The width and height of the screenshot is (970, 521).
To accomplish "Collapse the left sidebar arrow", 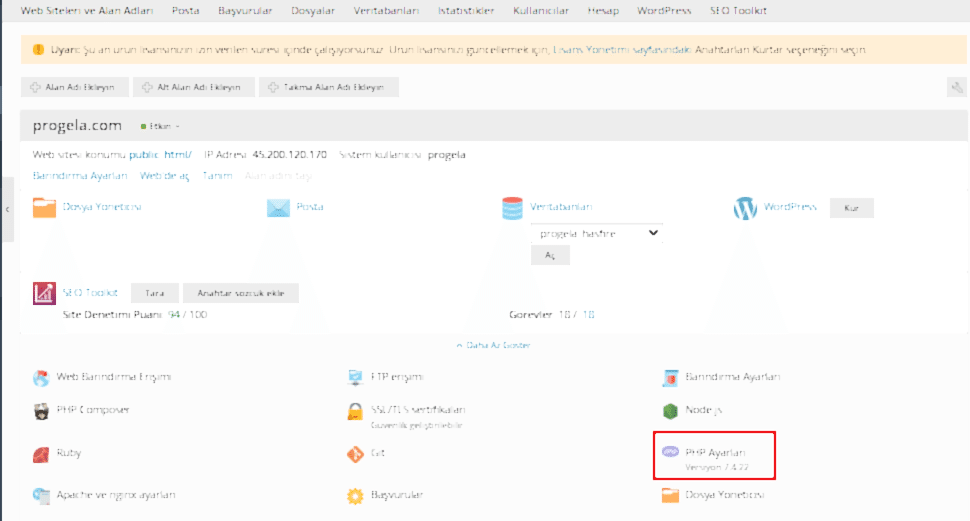I will click(x=7, y=209).
